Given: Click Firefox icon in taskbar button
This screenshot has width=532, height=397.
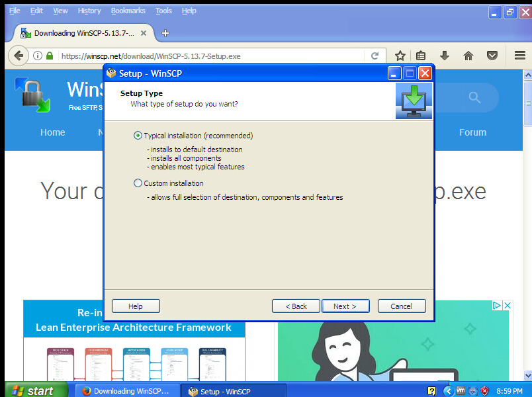Looking at the screenshot, I should pos(86,391).
